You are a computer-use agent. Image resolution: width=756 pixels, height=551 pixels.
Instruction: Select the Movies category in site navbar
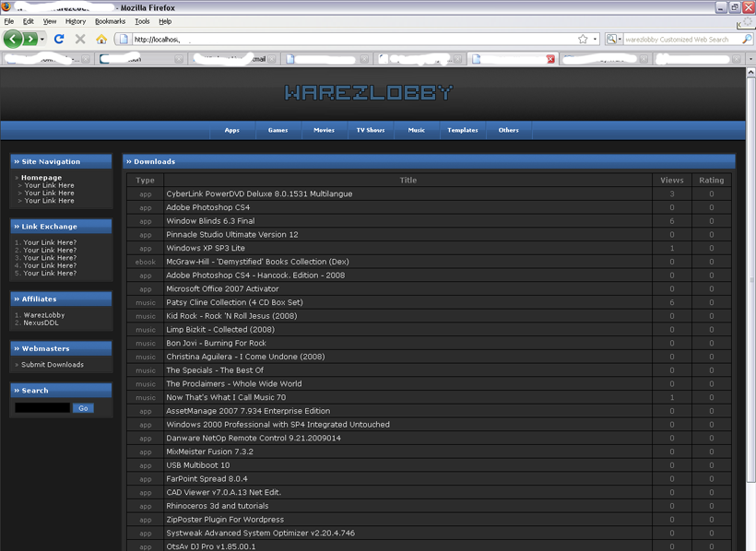coord(324,130)
